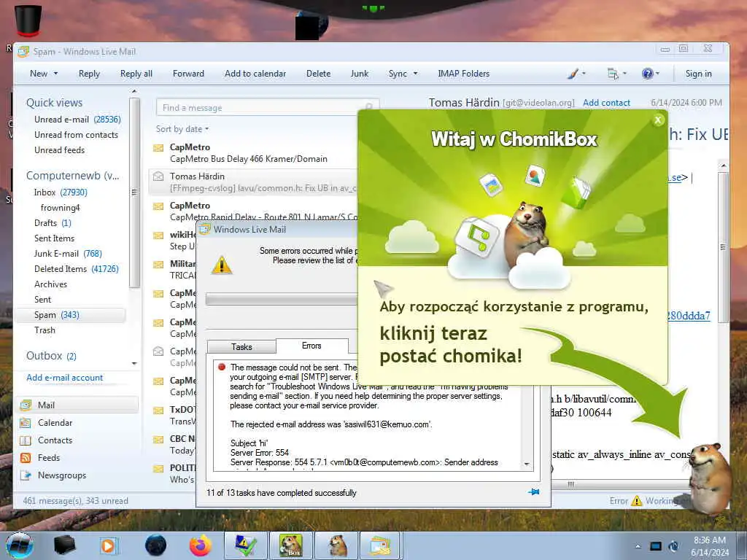747x560 pixels.
Task: Click the folder pane scroll down arrow
Action: [x=134, y=363]
